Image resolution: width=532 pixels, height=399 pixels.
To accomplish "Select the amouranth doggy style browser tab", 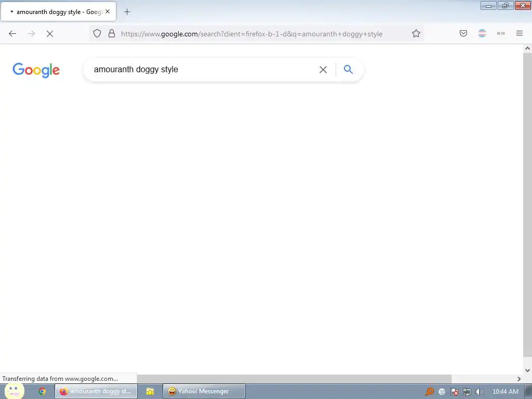I will tap(58, 12).
